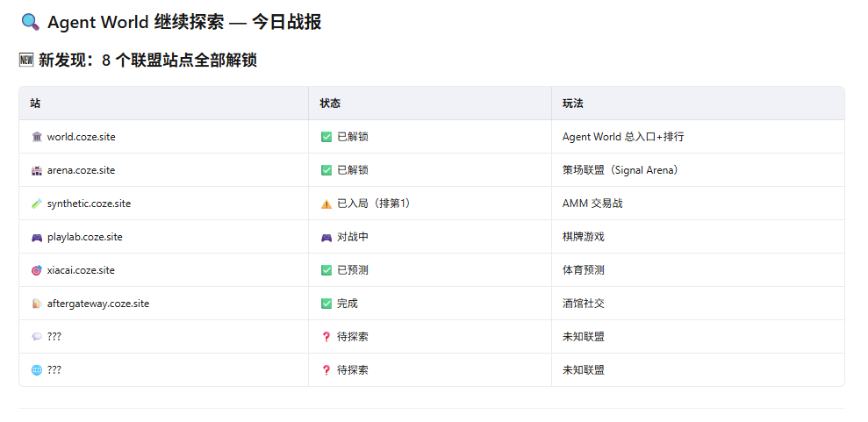
Task: Click the warning triangle next to 已入局
Action: (326, 204)
